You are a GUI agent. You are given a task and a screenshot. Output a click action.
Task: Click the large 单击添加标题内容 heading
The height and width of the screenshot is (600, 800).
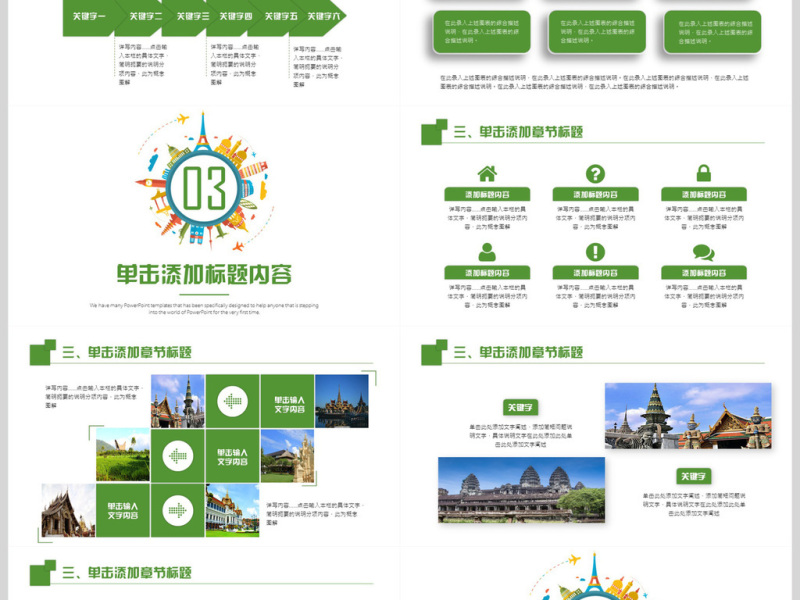pyautogui.click(x=204, y=275)
